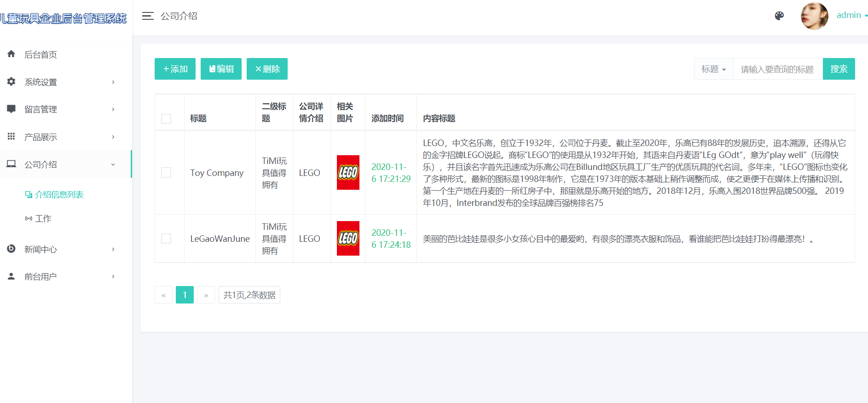Click the person icon for 前台用户
The height and width of the screenshot is (403, 868).
pos(12,276)
